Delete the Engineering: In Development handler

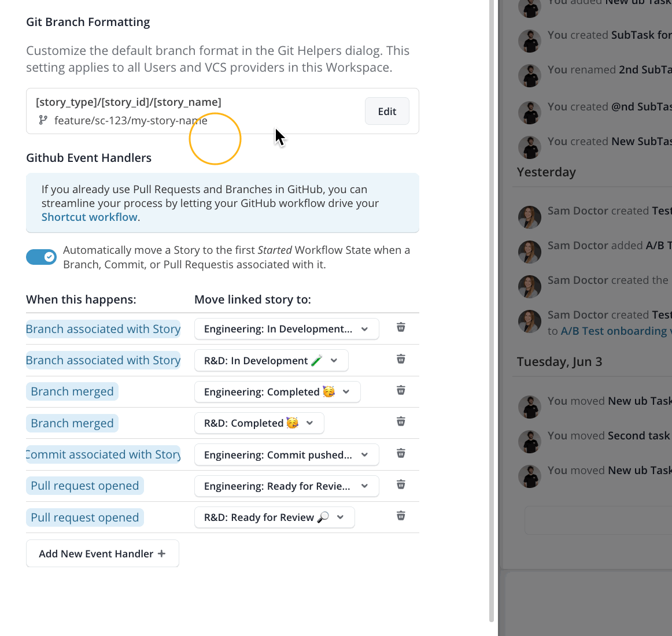coord(401,328)
